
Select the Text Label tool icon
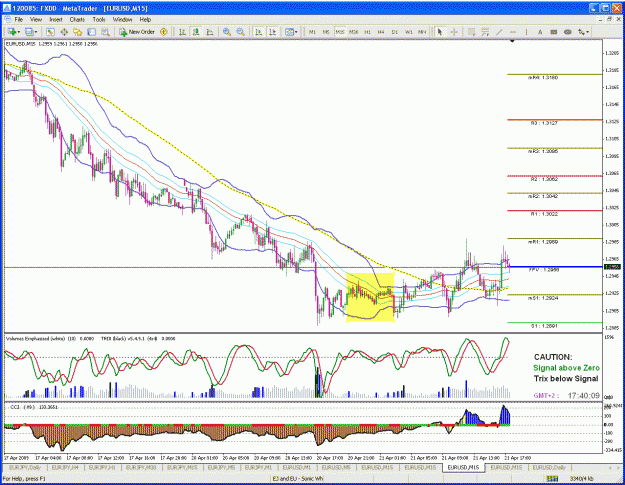[554, 32]
